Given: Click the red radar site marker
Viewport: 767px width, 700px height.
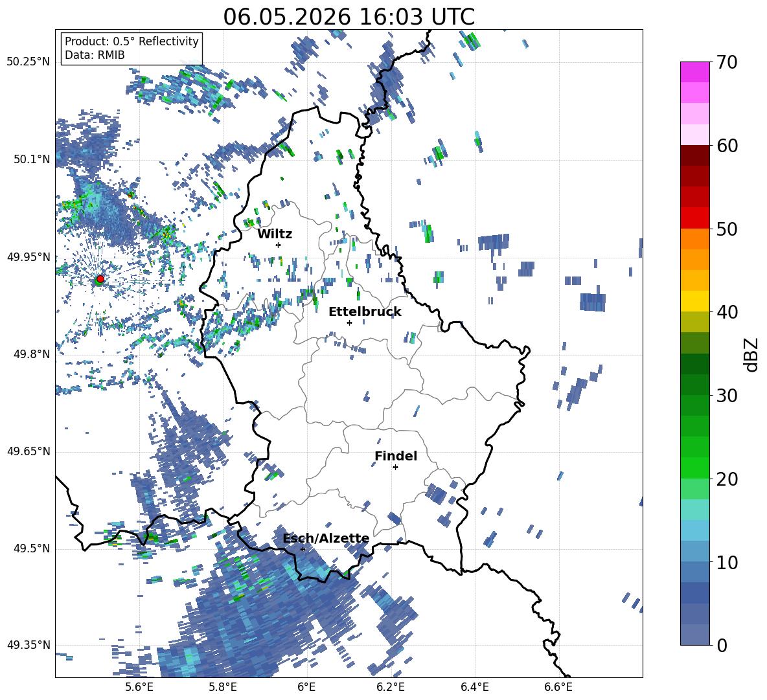Looking at the screenshot, I should pos(100,278).
